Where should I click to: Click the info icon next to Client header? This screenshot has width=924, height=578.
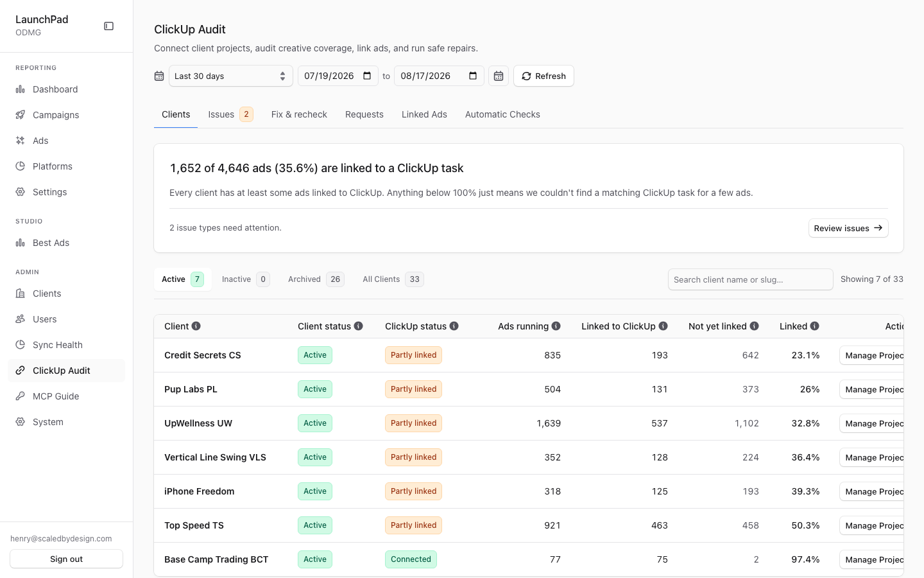(x=196, y=326)
